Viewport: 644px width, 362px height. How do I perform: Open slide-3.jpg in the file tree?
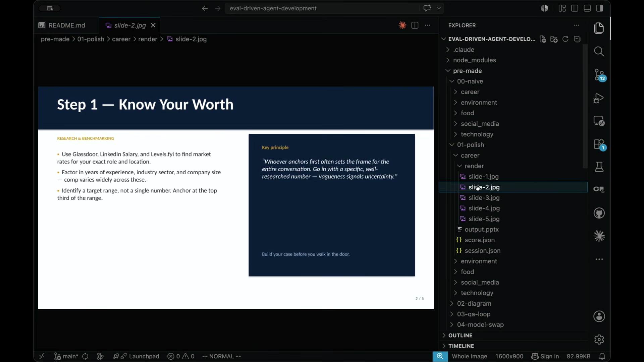[484, 198]
